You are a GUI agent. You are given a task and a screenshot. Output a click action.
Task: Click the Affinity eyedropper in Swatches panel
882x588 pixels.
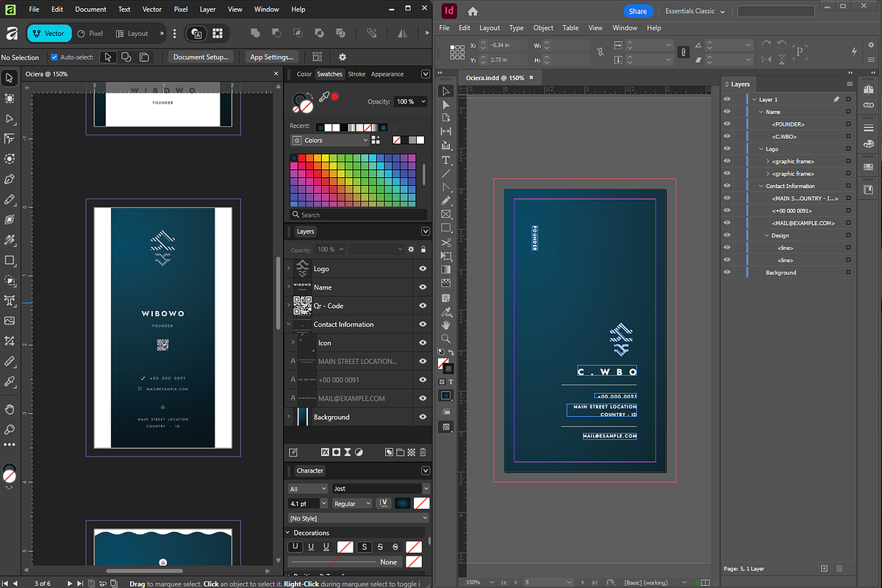[323, 98]
